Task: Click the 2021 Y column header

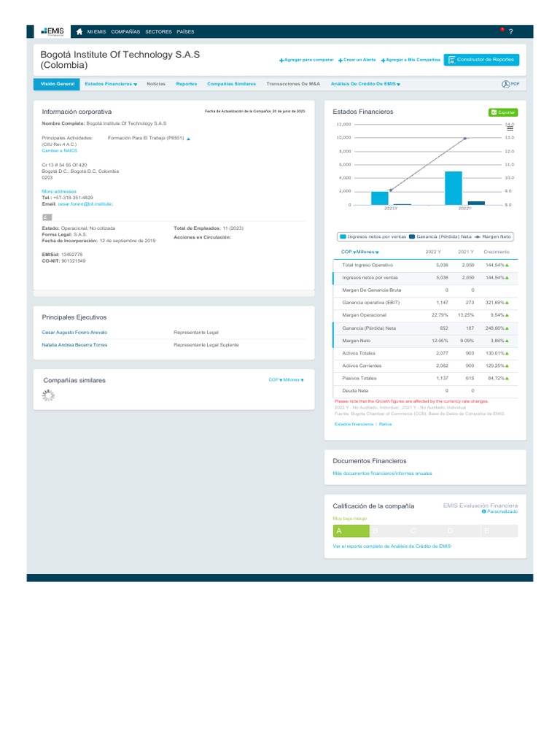Action: pos(466,252)
